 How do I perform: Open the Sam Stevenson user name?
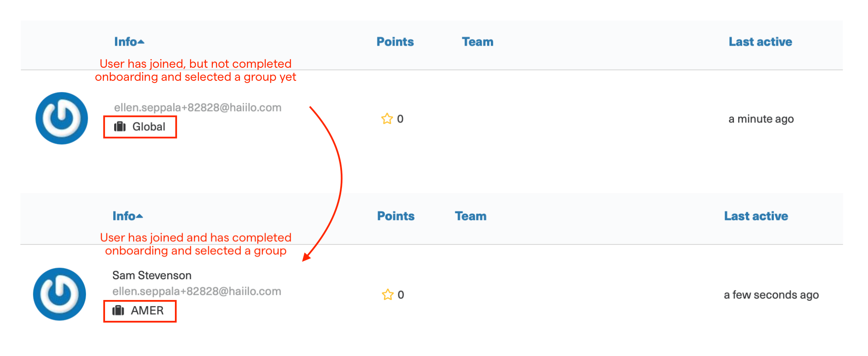coord(152,275)
